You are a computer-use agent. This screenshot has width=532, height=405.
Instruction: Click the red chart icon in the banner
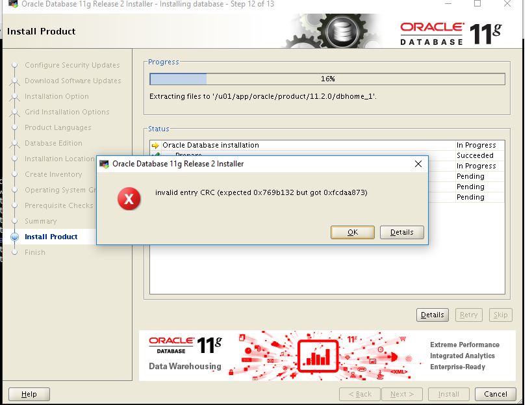[318, 356]
